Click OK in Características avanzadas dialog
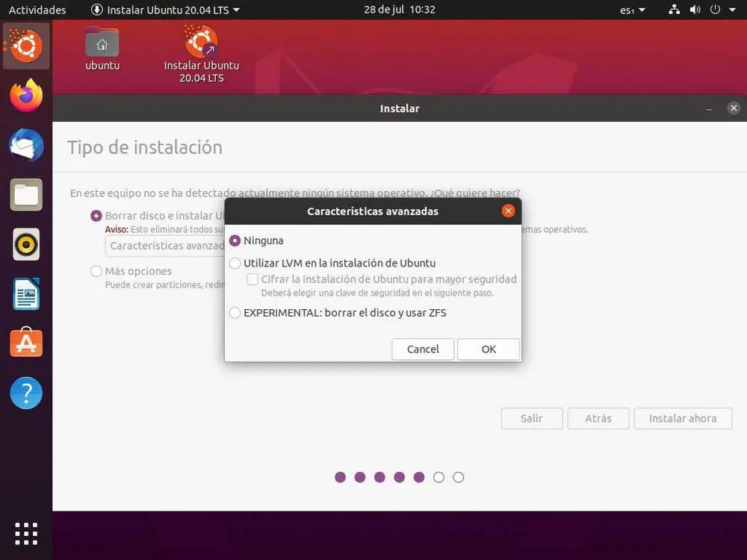The width and height of the screenshot is (747, 560). pyautogui.click(x=489, y=349)
